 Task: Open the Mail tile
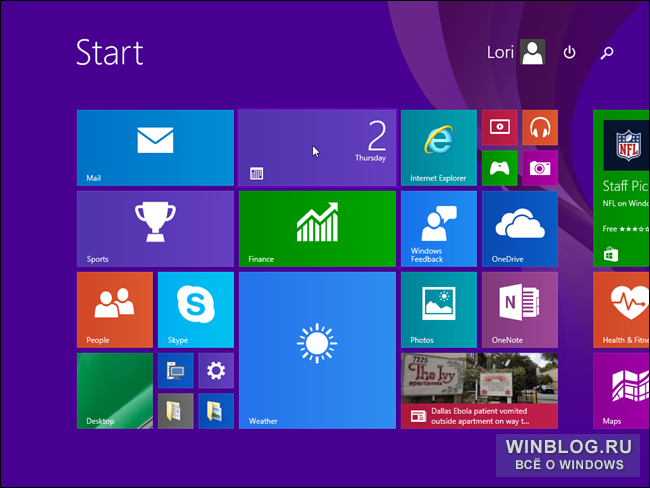[x=155, y=148]
